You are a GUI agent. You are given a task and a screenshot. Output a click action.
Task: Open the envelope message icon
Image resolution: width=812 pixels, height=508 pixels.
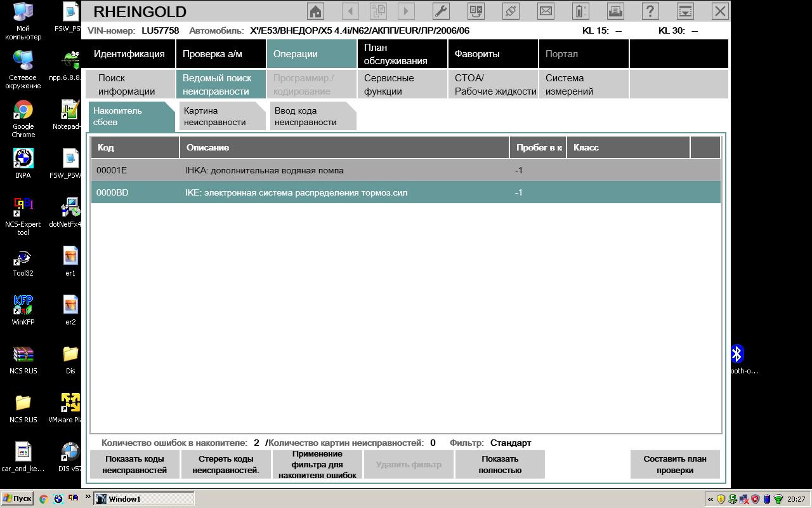tap(546, 11)
